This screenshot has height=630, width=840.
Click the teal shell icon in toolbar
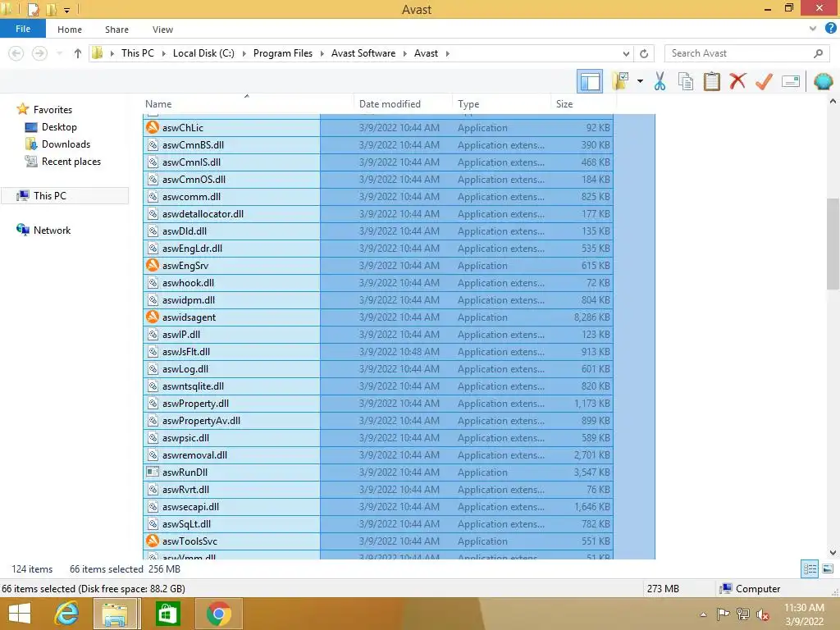pyautogui.click(x=824, y=81)
